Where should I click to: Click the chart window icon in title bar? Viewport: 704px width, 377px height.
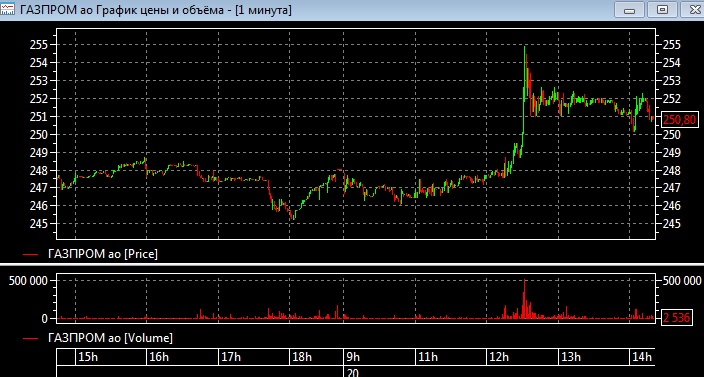(8, 9)
